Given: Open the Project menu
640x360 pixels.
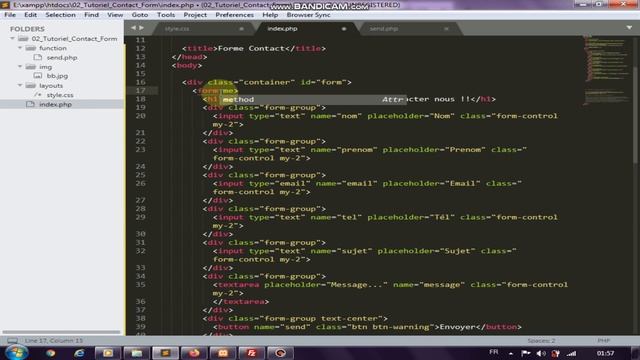Looking at the screenshot, I should click(x=195, y=15).
